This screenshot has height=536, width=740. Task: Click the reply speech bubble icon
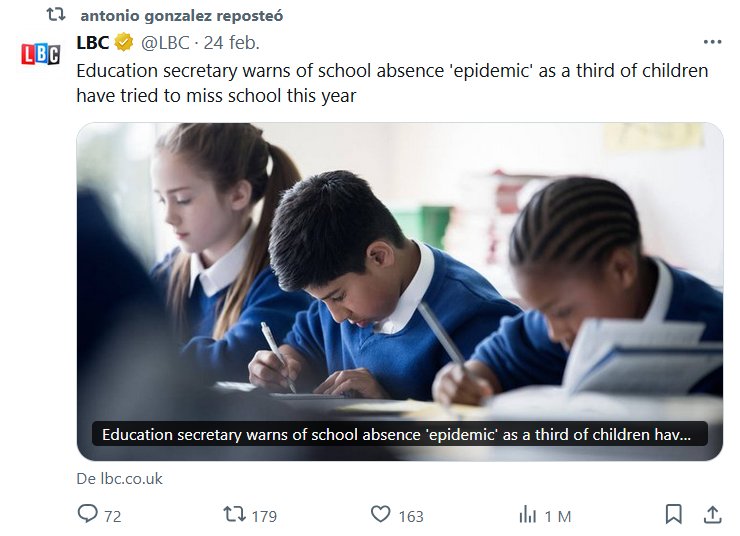tap(88, 514)
